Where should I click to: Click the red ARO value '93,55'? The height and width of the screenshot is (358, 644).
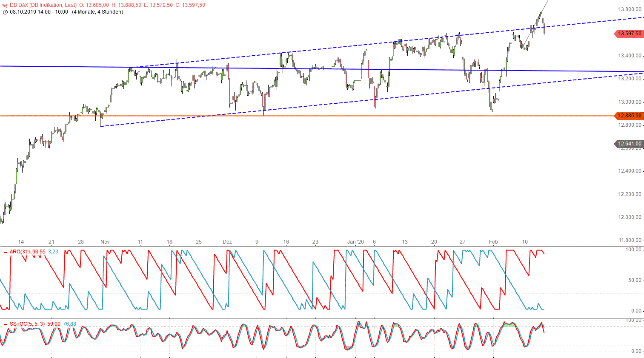(x=39, y=252)
